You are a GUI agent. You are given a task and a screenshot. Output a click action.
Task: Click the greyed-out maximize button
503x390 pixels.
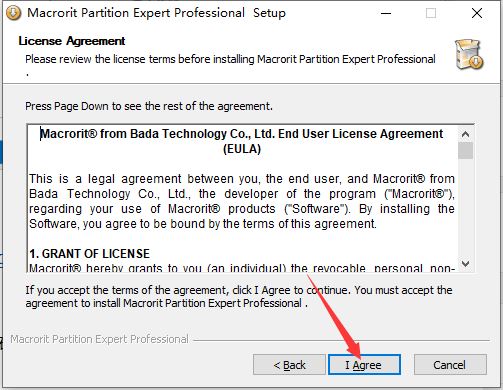tap(431, 13)
